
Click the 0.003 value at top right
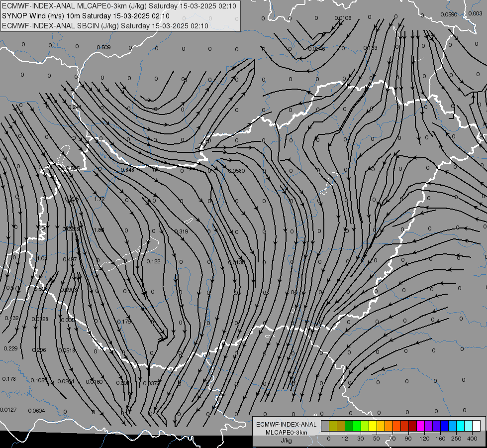point(475,13)
